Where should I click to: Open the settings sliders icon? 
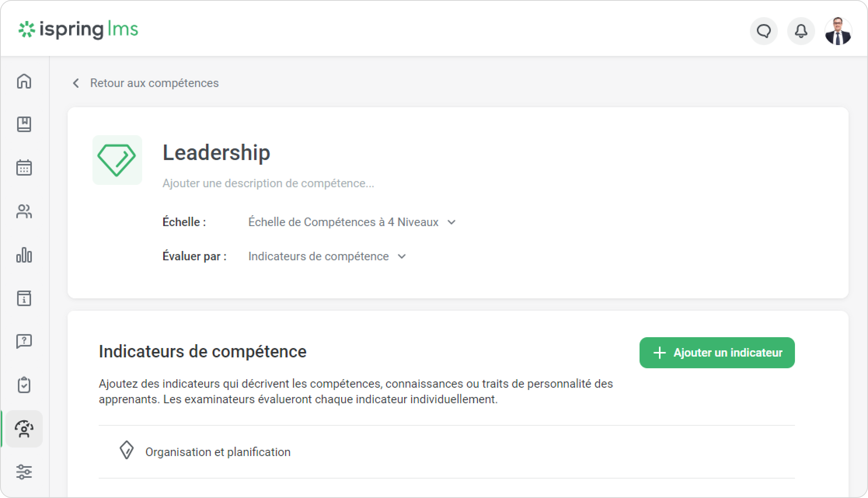point(24,472)
